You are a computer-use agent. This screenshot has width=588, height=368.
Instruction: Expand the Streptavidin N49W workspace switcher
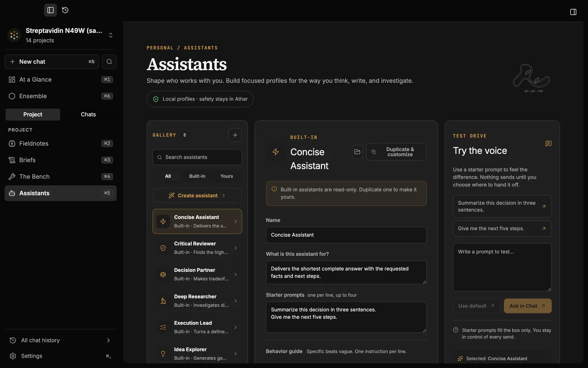click(x=111, y=35)
